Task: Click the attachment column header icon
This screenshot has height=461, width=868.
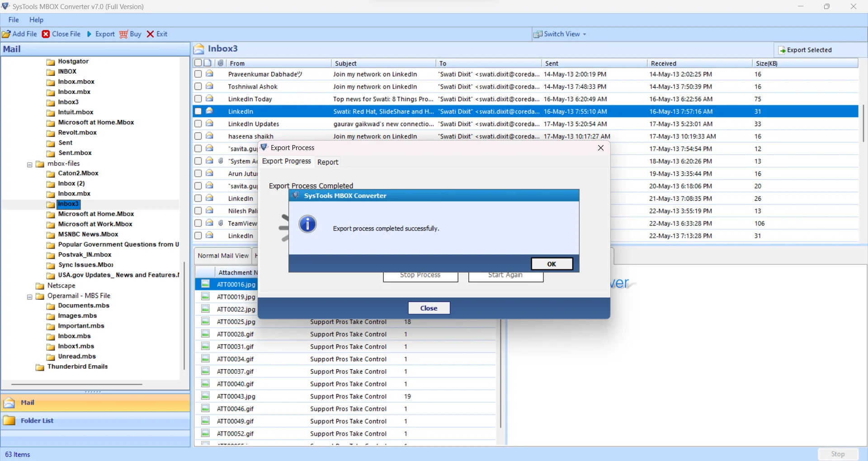Action: pos(221,63)
